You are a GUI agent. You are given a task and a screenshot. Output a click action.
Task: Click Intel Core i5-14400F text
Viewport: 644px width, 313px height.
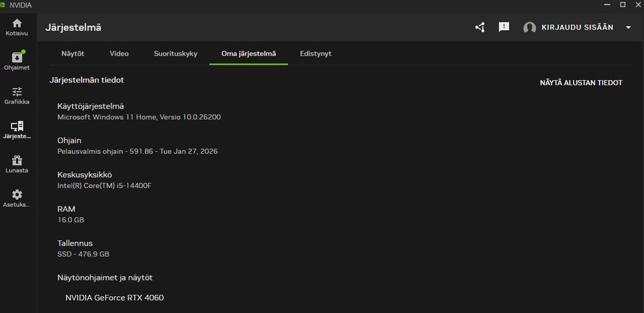tap(105, 185)
